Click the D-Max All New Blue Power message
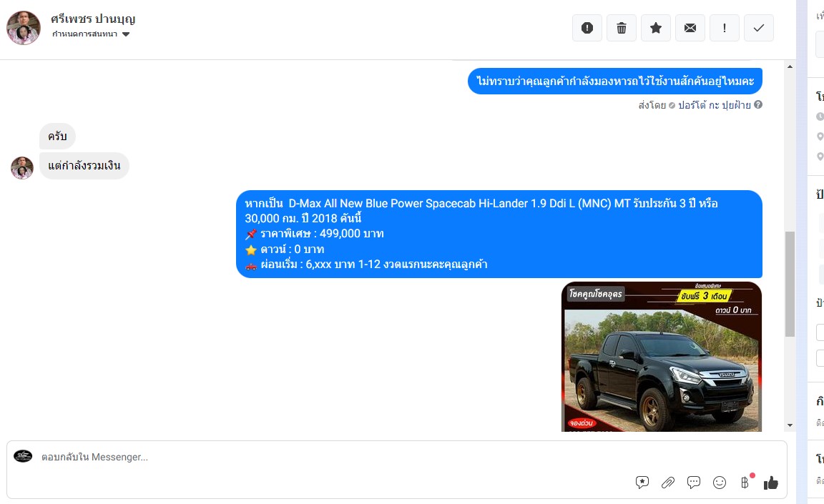824x504 pixels. (499, 234)
